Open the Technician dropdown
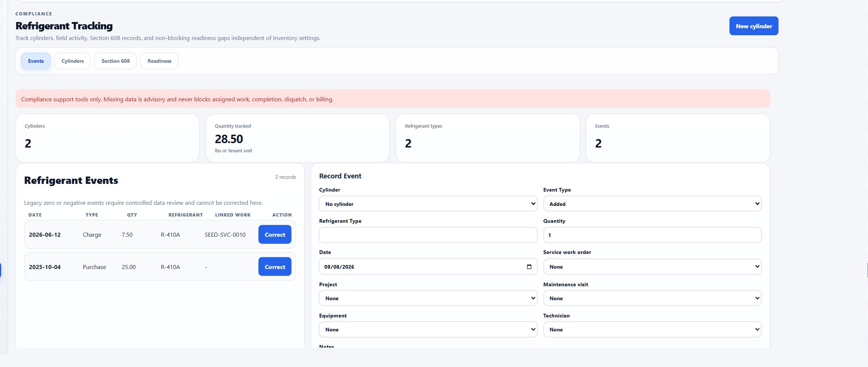Screen dimensions: 868x367 pyautogui.click(x=652, y=330)
